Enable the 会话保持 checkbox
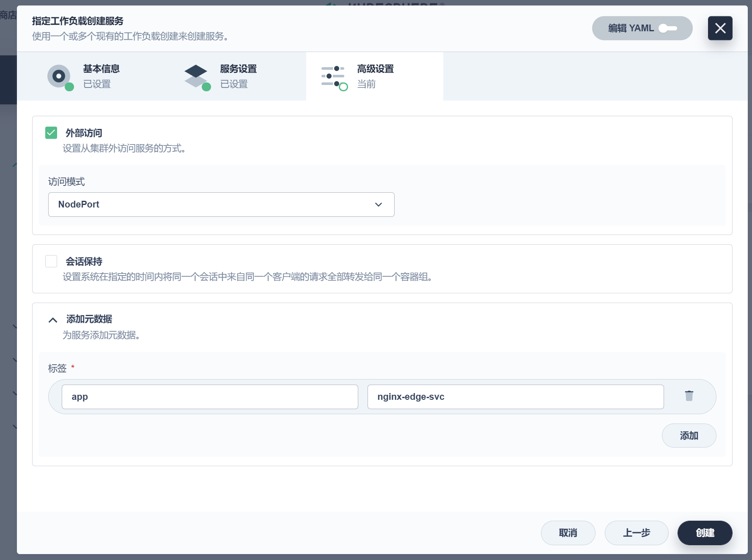The height and width of the screenshot is (560, 752). pos(51,261)
